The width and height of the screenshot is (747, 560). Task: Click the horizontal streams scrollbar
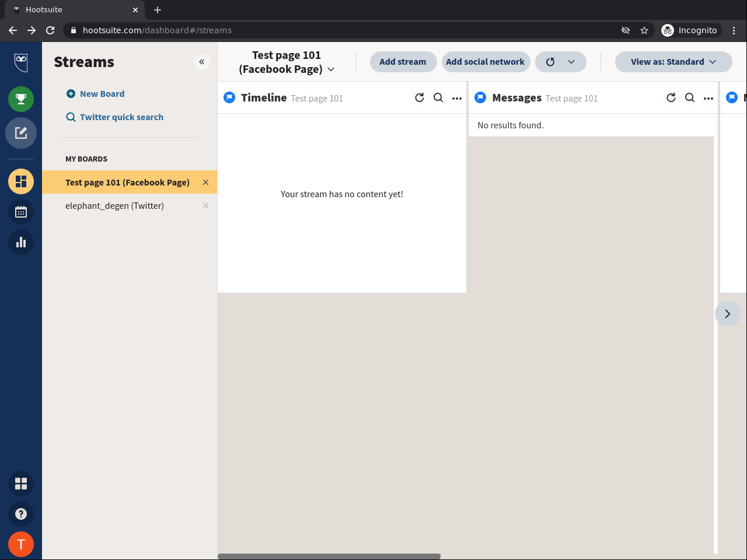(329, 556)
